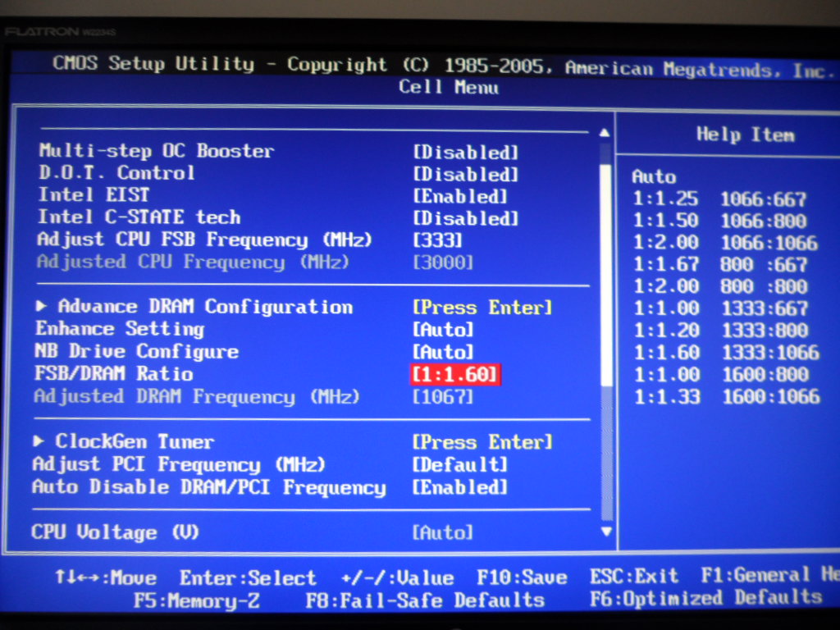Click ratio 1:2.00 1066:1066 in help
This screenshot has height=630, width=840.
[725, 243]
